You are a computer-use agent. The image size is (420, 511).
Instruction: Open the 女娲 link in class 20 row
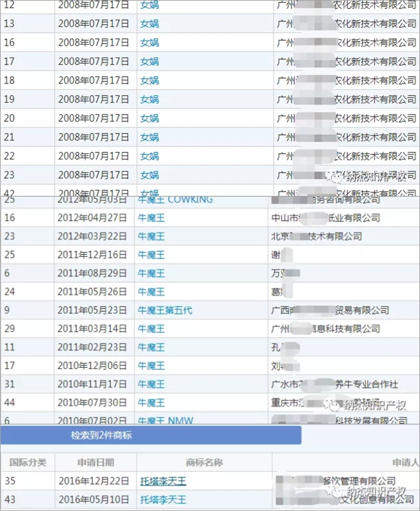coord(150,118)
